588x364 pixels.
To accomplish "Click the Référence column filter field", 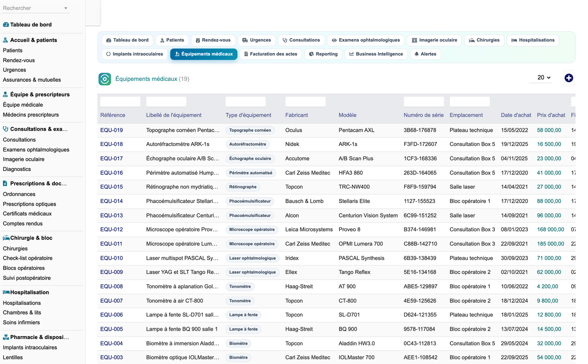I will (x=121, y=101).
